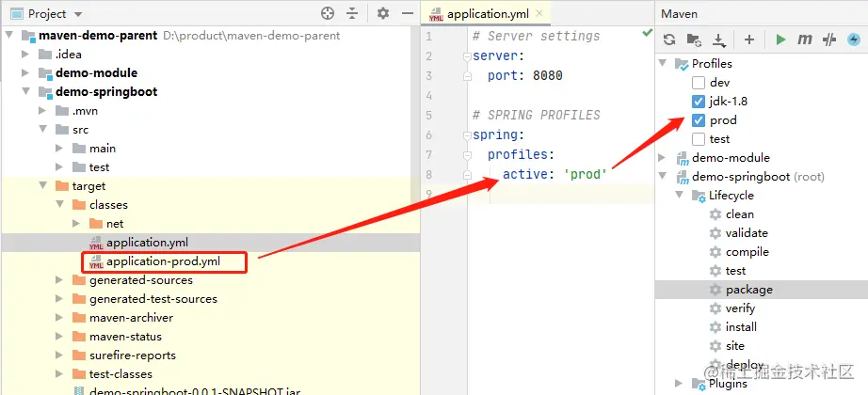The height and width of the screenshot is (395, 868).
Task: Collapse the maven-demo-parent root node
Action: tap(8, 36)
